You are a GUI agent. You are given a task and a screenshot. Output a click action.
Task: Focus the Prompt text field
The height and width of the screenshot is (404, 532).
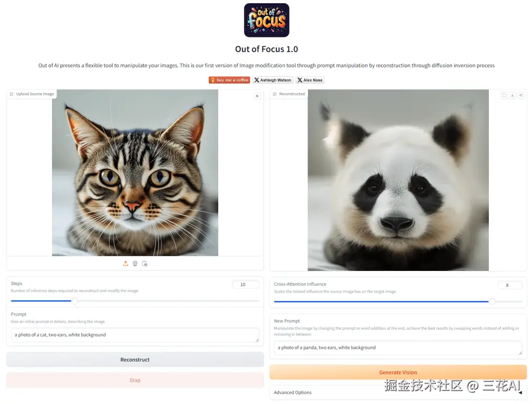pyautogui.click(x=135, y=335)
